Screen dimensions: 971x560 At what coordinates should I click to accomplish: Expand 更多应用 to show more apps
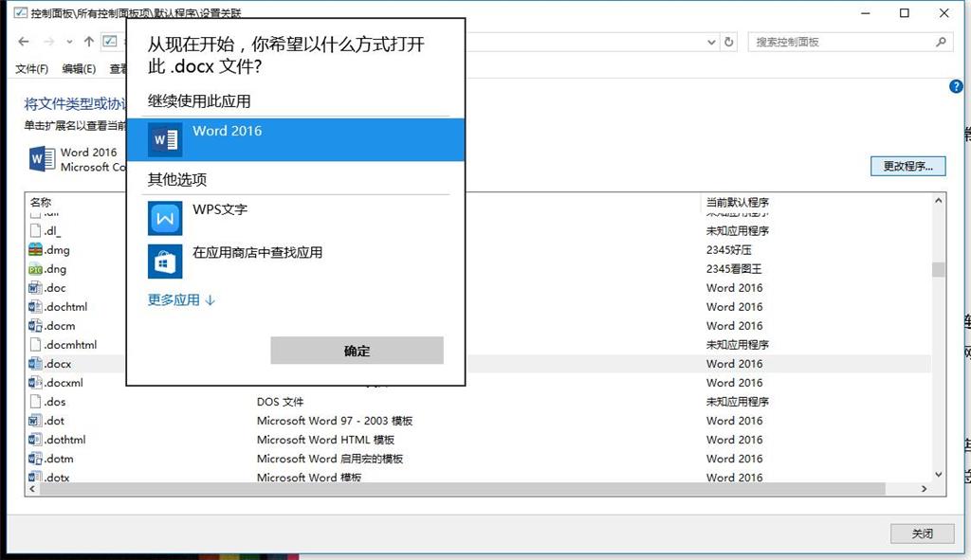pyautogui.click(x=181, y=300)
